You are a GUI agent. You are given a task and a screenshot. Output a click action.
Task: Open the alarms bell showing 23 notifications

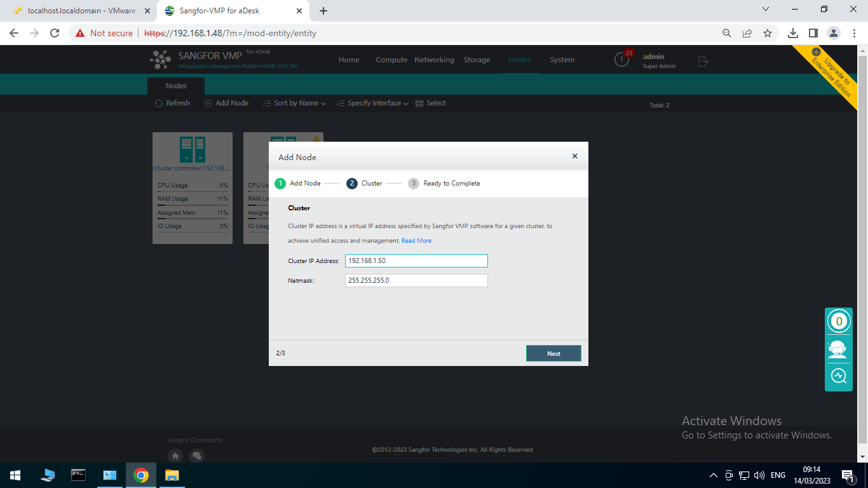pyautogui.click(x=621, y=59)
